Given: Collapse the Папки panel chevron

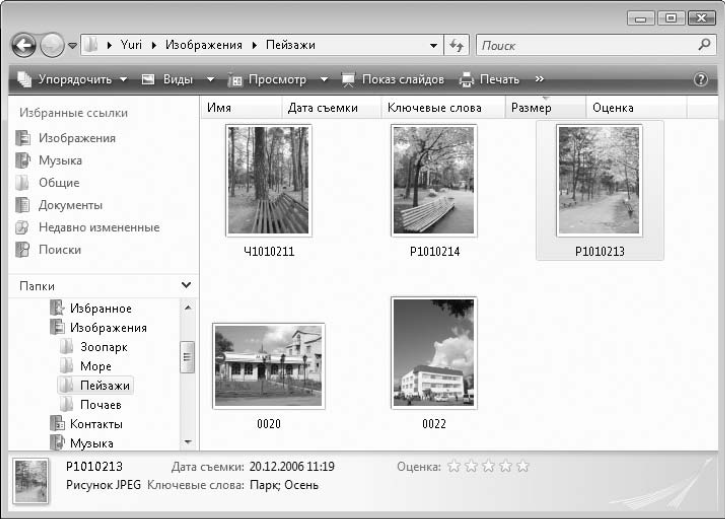Looking at the screenshot, I should tap(186, 285).
